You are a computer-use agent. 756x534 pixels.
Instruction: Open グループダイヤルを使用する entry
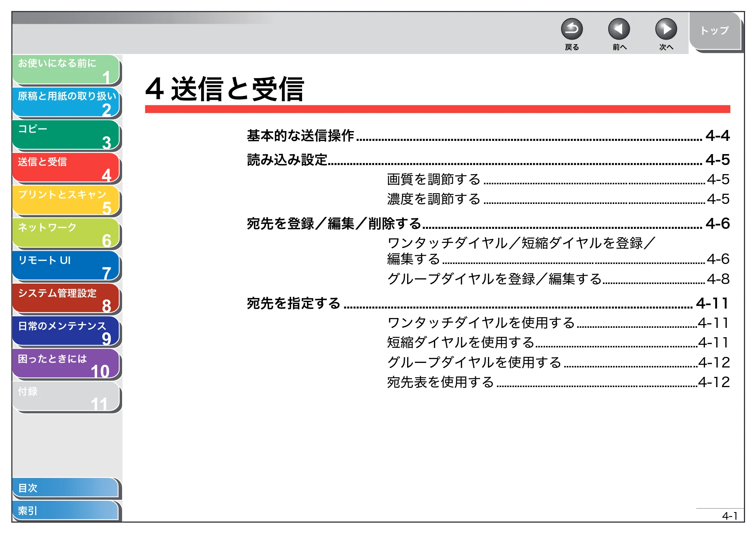558,363
